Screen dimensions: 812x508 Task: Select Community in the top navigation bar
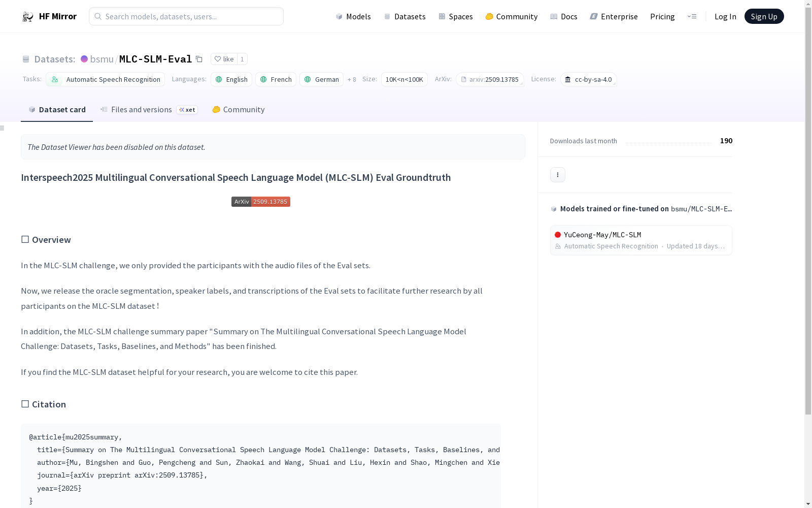512,16
